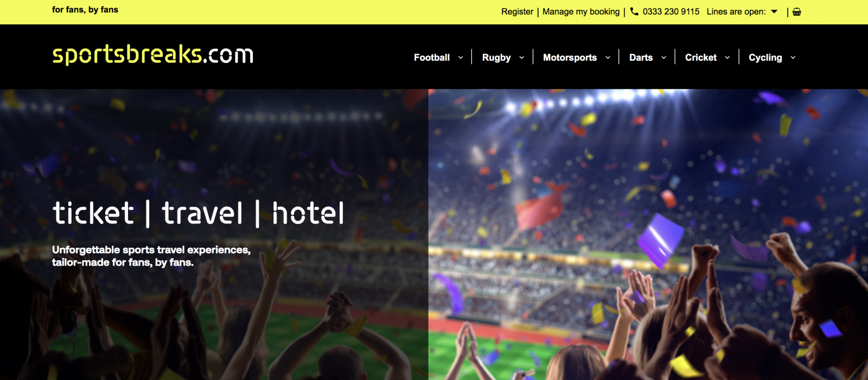Open the Football menu item
The image size is (868, 380).
pos(432,57)
